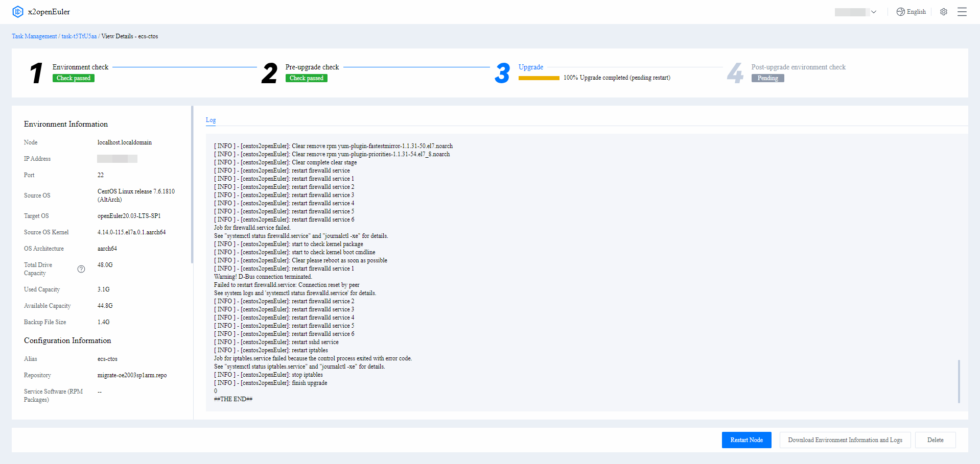Select the Pre-upgrade check step label

[x=312, y=67]
